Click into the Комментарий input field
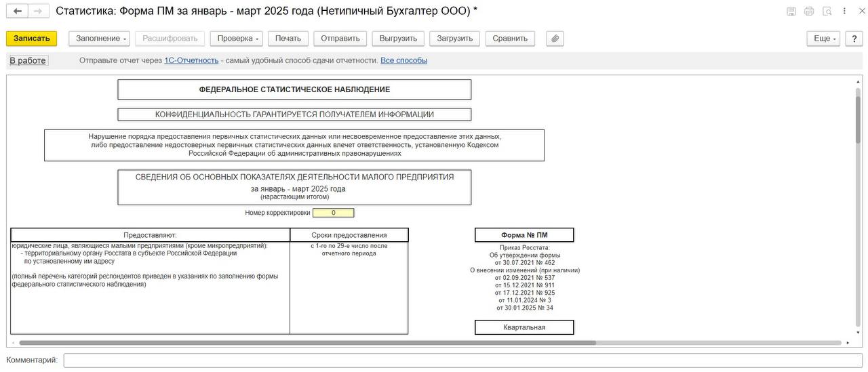This screenshot has height=372, width=868. [x=462, y=360]
